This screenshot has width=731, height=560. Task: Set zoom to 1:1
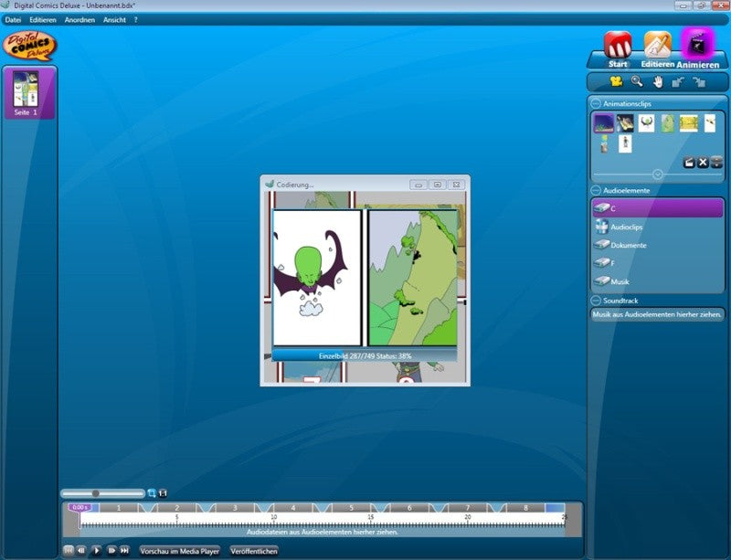[x=163, y=493]
